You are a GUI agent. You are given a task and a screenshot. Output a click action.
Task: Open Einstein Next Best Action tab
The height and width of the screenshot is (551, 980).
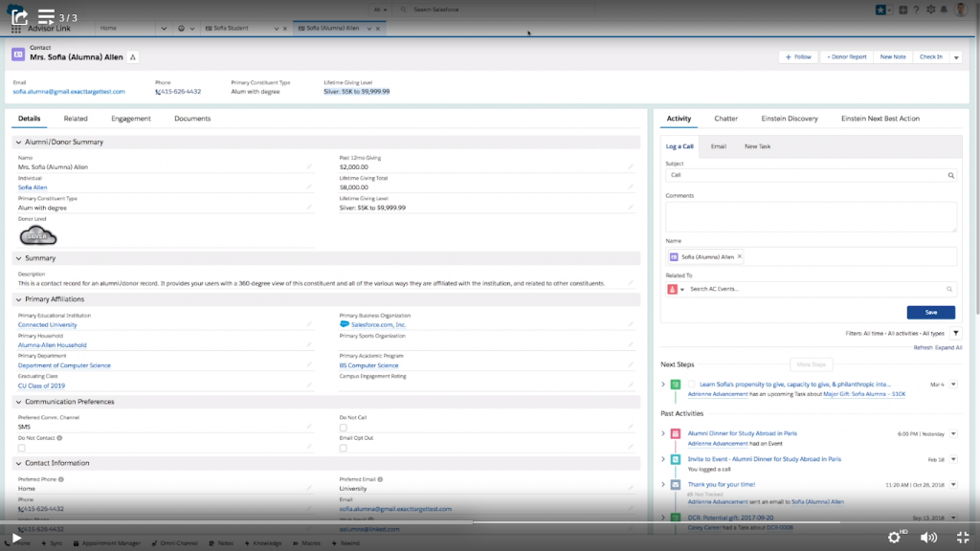click(880, 119)
